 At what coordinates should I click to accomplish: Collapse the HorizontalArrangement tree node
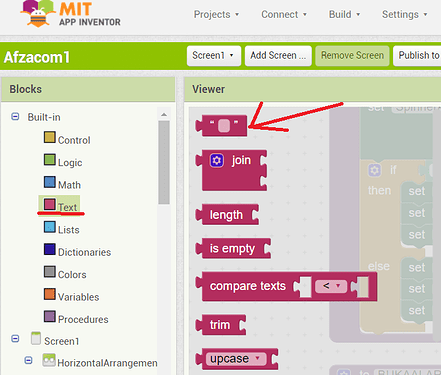[28, 360]
